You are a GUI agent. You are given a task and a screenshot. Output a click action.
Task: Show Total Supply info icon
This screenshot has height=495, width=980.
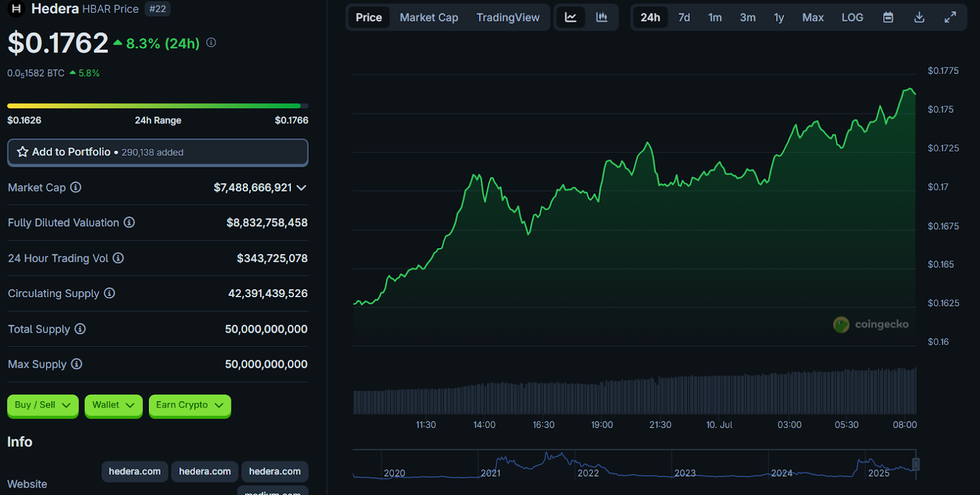(x=80, y=329)
